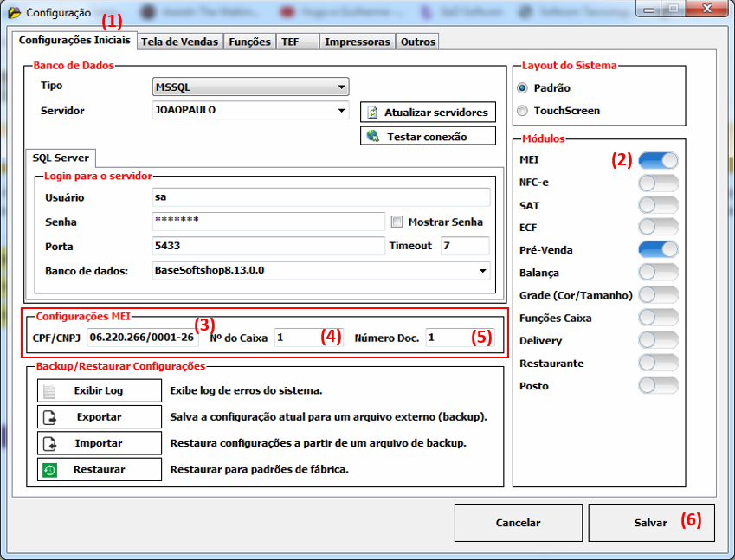Click the Atualizar servidores refresh icon

point(373,113)
